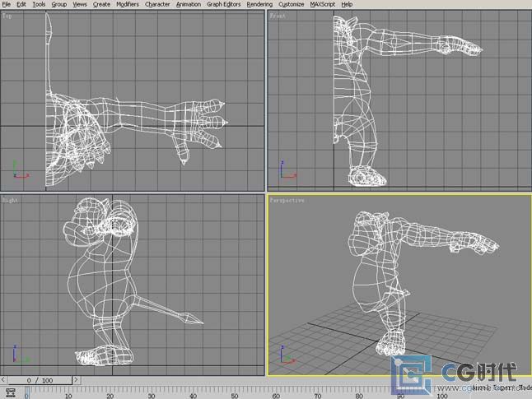Image resolution: width=532 pixels, height=399 pixels.
Task: Open the Rendering menu
Action: (x=259, y=4)
